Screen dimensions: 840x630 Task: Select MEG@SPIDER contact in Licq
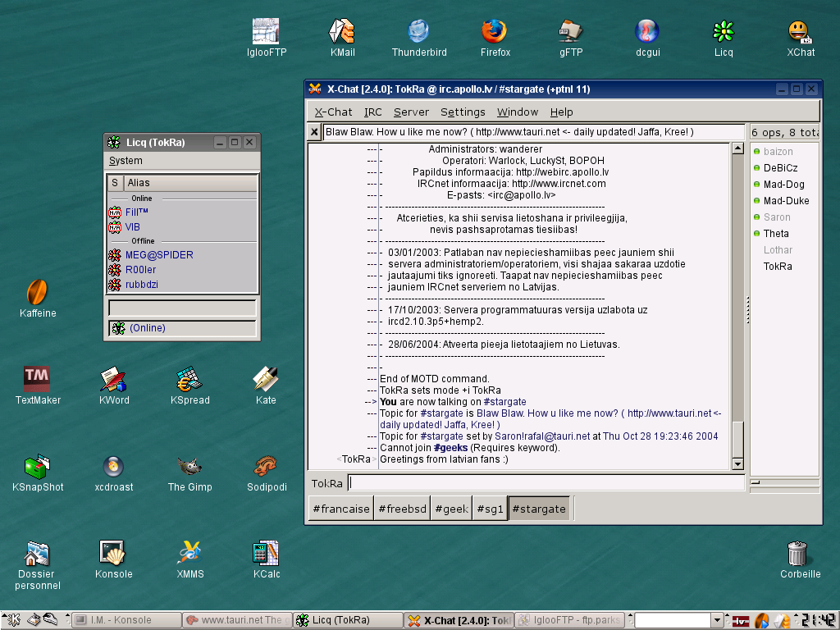coord(182,255)
